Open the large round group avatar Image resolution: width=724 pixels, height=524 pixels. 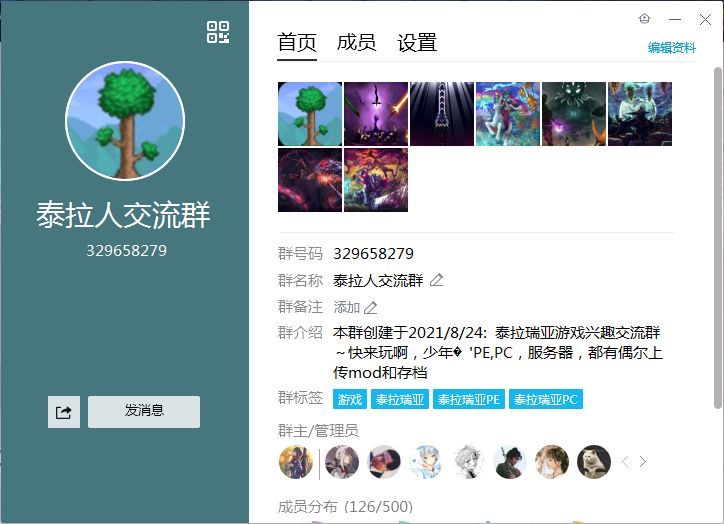click(x=125, y=120)
